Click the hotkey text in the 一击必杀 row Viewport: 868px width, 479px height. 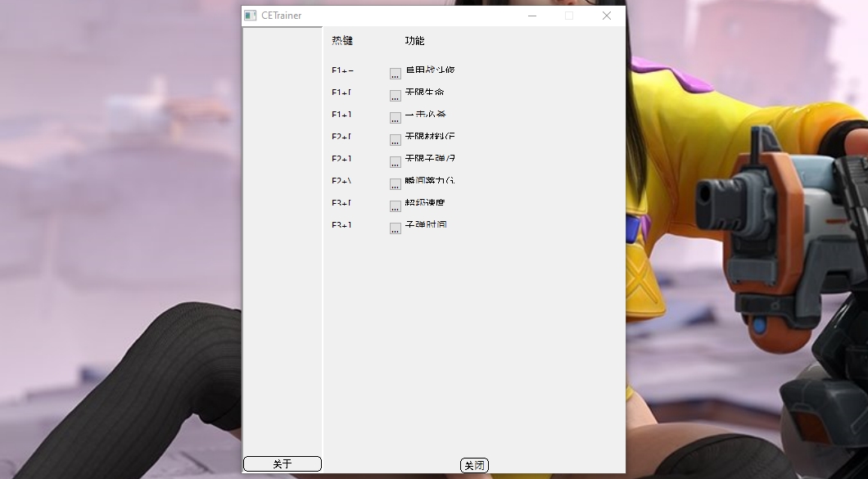coord(341,115)
